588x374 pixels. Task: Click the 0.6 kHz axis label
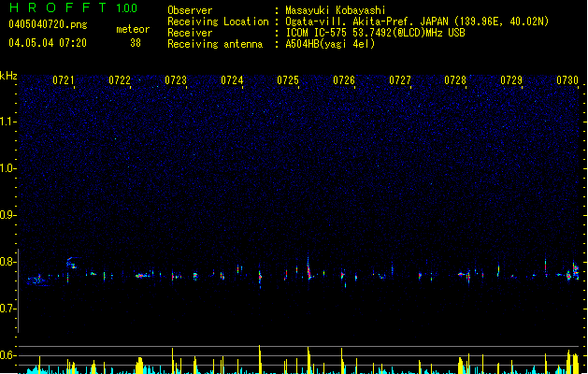point(7,355)
